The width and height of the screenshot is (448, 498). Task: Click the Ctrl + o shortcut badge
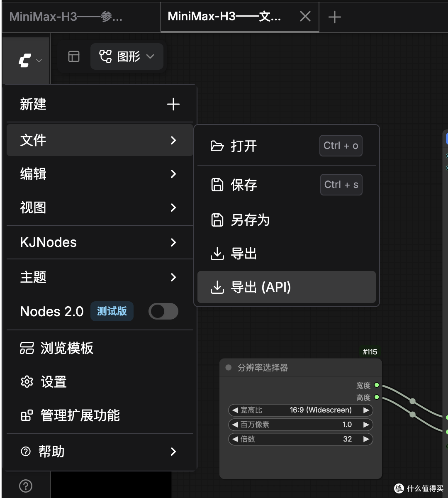[341, 146]
